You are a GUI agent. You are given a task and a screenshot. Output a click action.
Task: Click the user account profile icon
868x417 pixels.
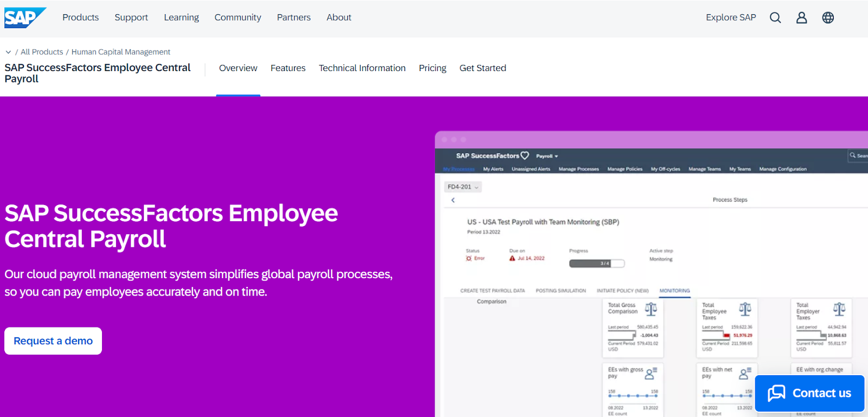point(801,18)
